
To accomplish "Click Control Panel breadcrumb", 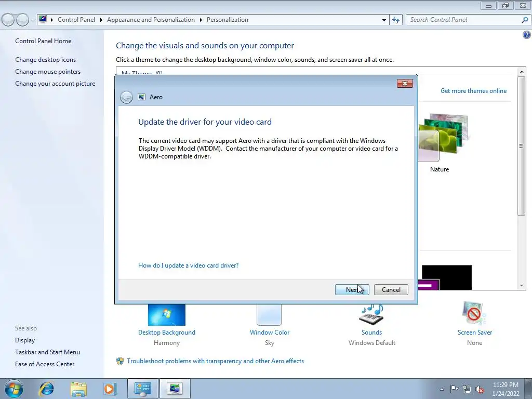I will (76, 20).
